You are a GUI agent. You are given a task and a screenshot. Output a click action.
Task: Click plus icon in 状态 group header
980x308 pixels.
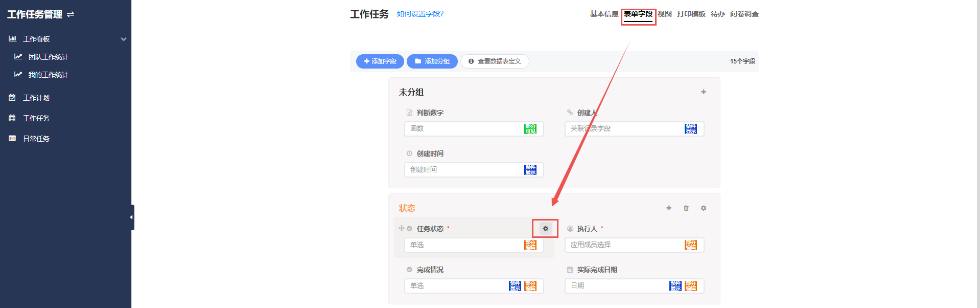[x=669, y=208]
